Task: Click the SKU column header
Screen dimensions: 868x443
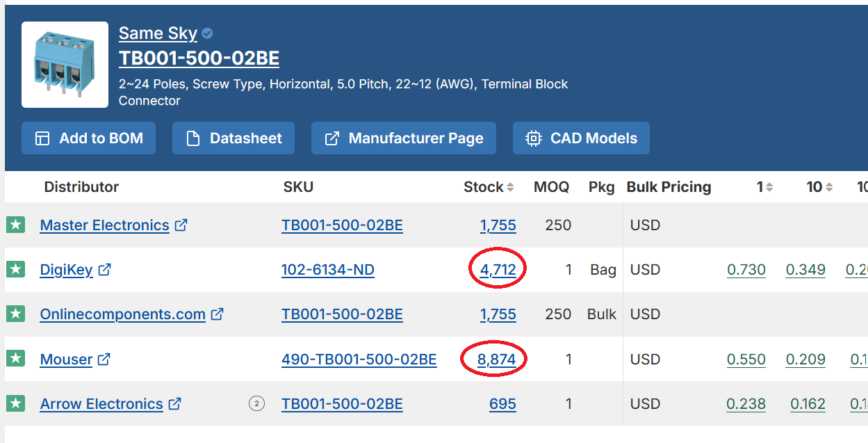Action: 298,187
